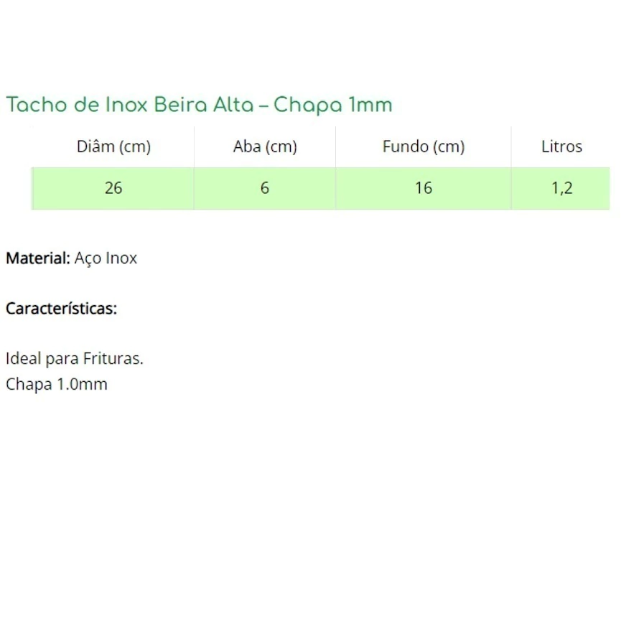Screen dimensions: 644x644
Task: Click the word Inox in heading
Action: click(126, 104)
